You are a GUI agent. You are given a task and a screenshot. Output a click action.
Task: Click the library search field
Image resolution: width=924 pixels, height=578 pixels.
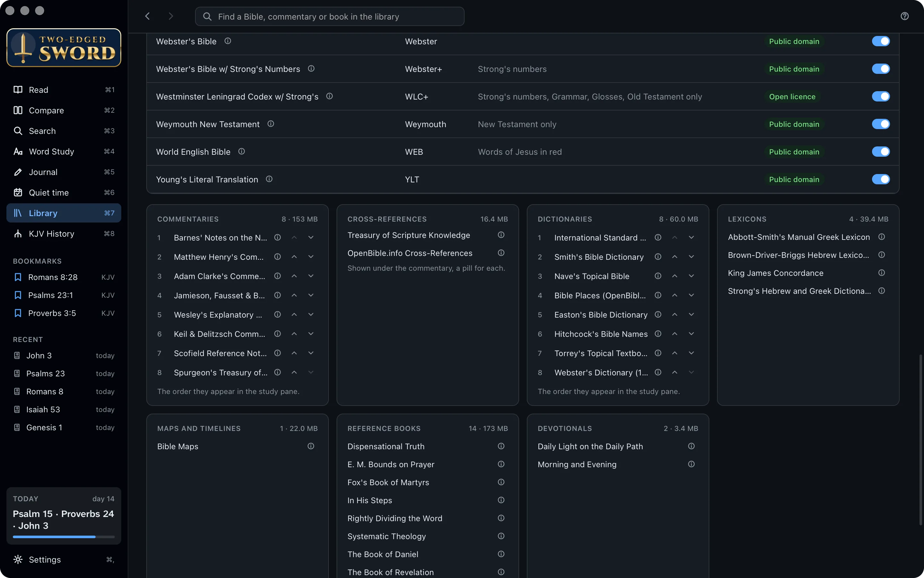click(329, 16)
